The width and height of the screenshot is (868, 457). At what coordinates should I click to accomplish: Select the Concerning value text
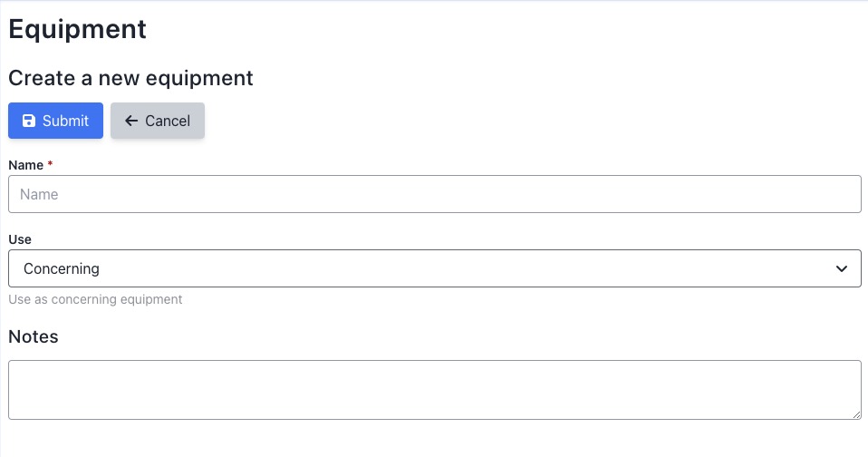pyautogui.click(x=62, y=268)
